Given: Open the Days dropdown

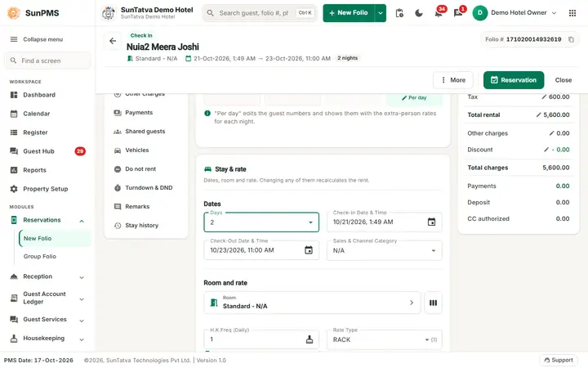Looking at the screenshot, I should (x=261, y=222).
